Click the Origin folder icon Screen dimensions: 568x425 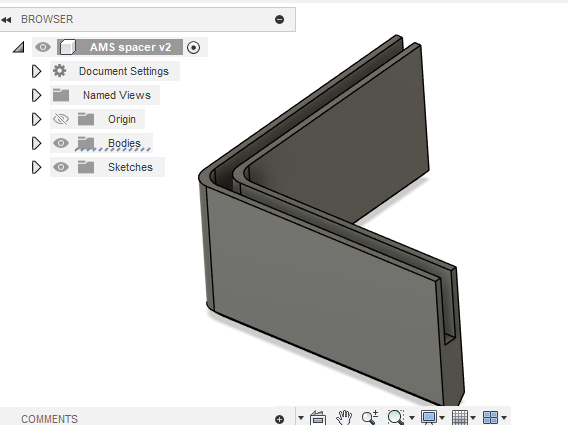coord(86,119)
